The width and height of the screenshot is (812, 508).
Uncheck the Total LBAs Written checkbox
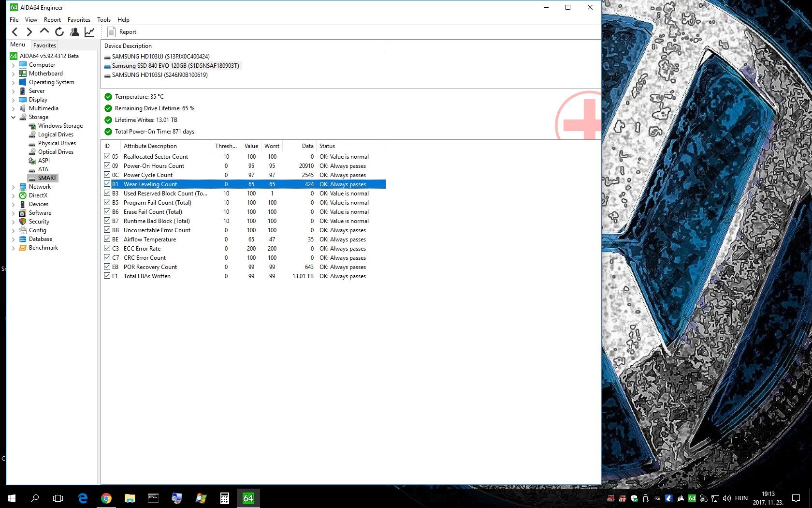tap(107, 276)
